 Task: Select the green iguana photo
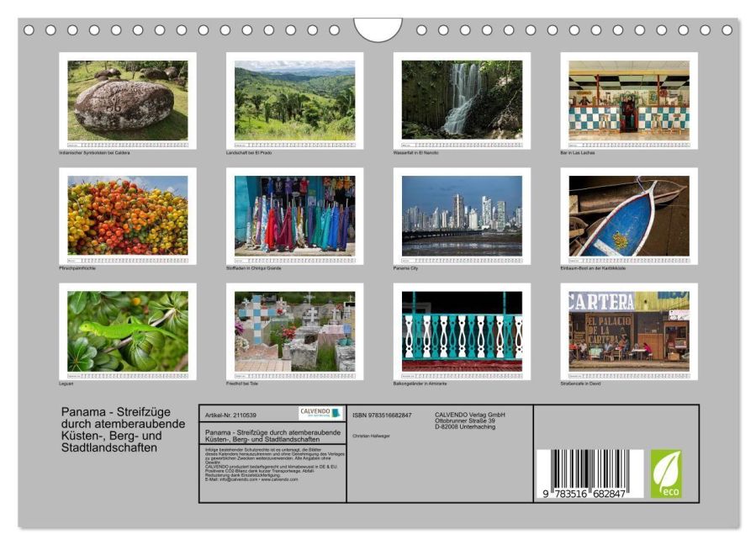[128, 331]
